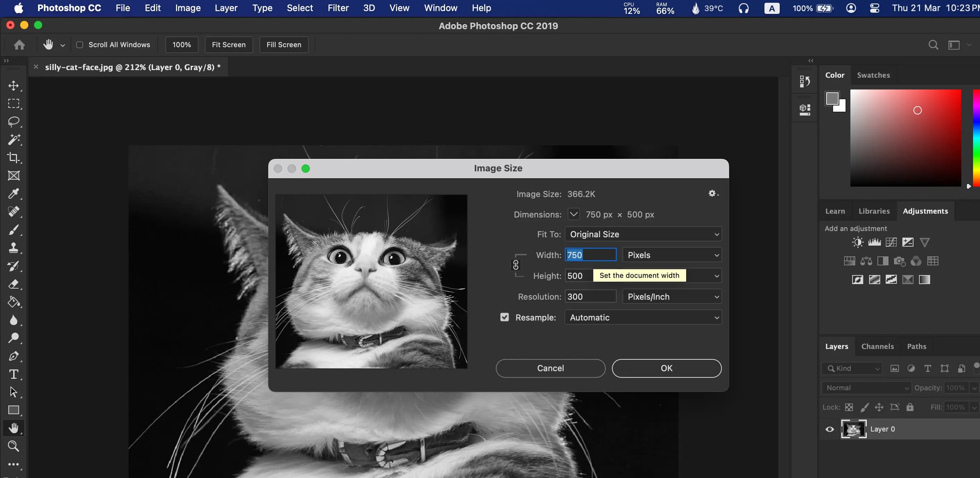Select the Pen tool
This screenshot has height=478, width=980.
14,356
